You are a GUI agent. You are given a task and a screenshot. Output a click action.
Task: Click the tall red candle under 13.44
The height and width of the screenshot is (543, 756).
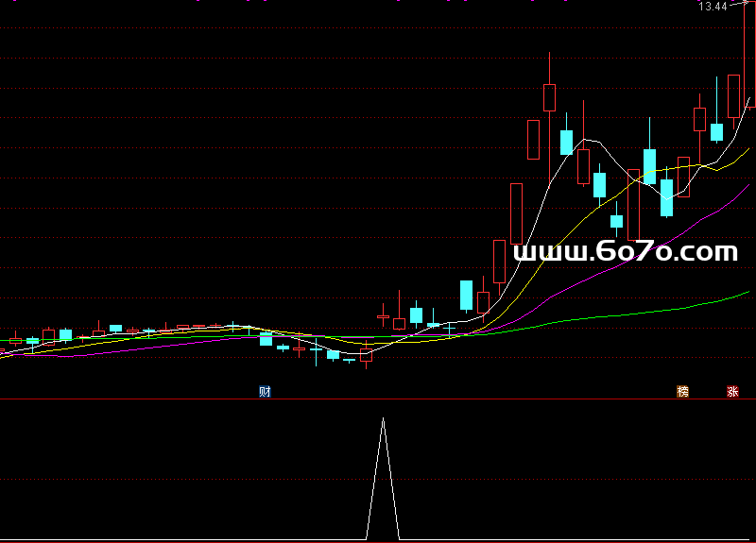coord(750,53)
